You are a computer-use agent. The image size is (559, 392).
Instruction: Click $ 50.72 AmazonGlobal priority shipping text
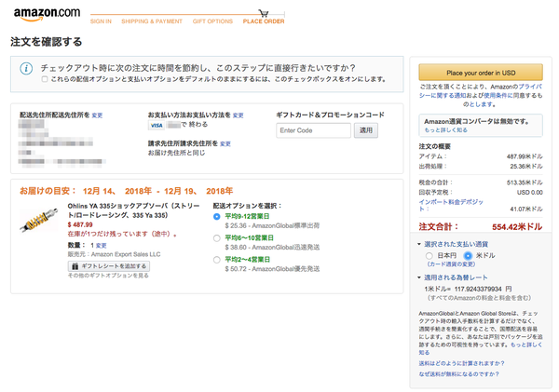click(x=272, y=269)
